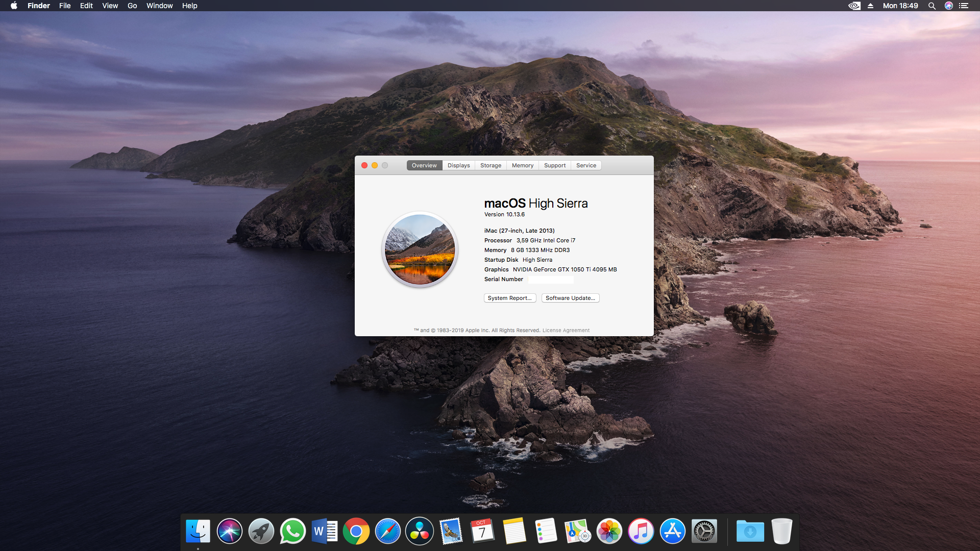The image size is (980, 551).
Task: Open Finder from the Dock
Action: tap(198, 532)
